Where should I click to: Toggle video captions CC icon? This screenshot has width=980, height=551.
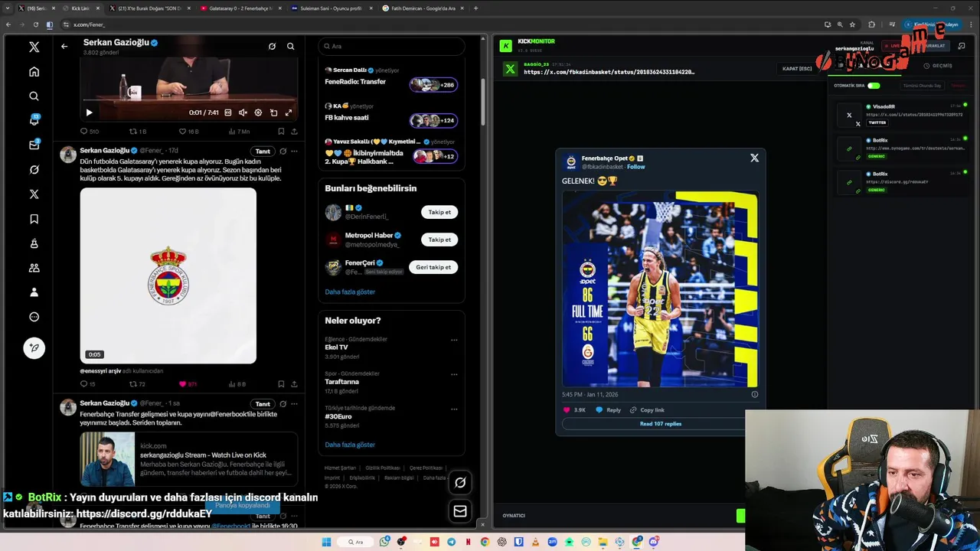227,112
